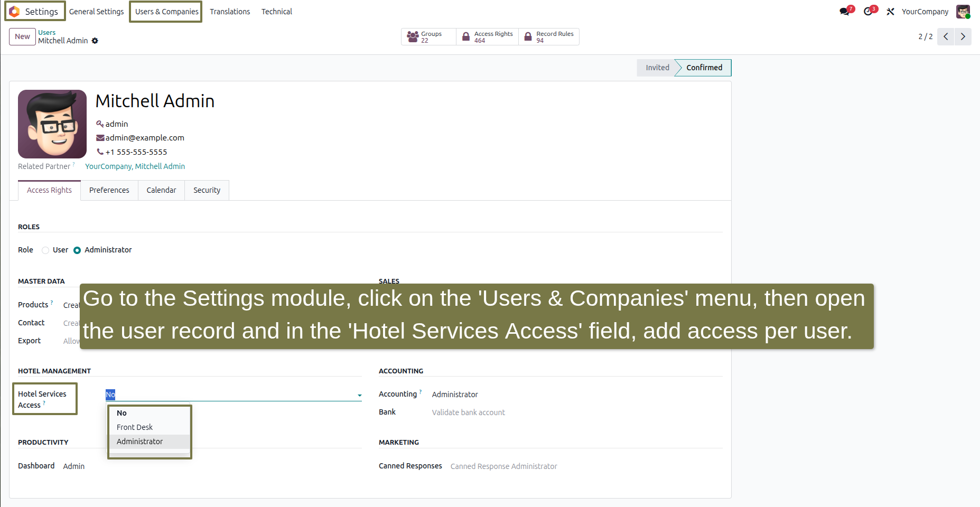The image size is (980, 507).
Task: Click the Mitchell Admin name field
Action: click(155, 101)
